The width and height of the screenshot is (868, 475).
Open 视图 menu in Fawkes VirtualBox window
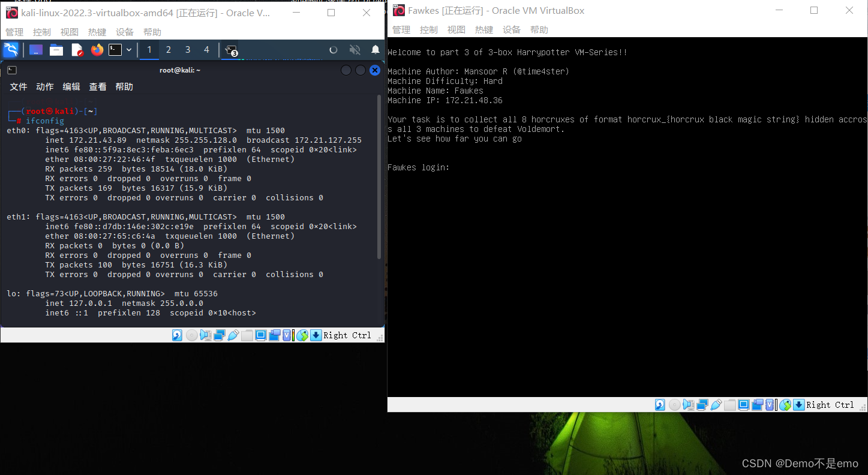[x=456, y=30]
